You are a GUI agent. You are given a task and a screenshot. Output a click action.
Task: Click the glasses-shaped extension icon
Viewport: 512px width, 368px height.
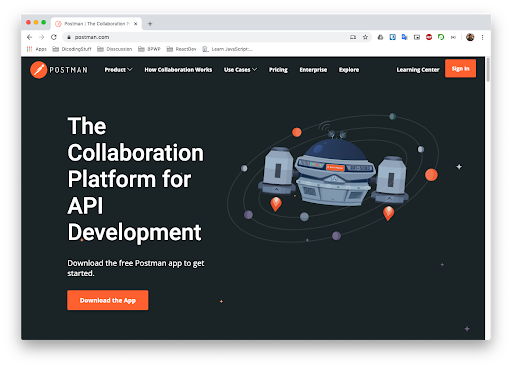coord(453,37)
